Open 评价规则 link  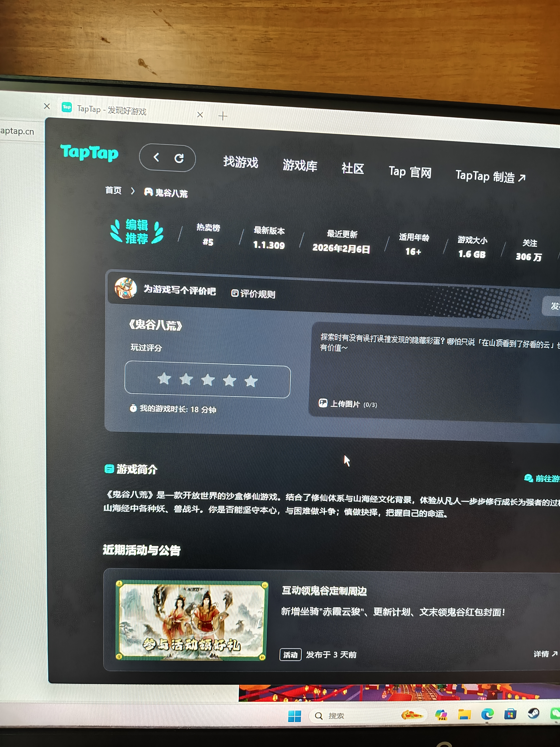pyautogui.click(x=253, y=293)
